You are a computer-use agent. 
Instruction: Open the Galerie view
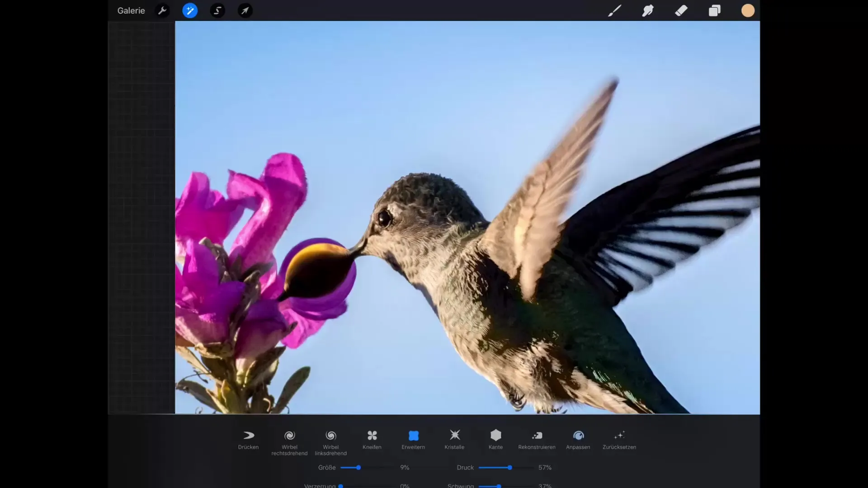[x=131, y=10]
